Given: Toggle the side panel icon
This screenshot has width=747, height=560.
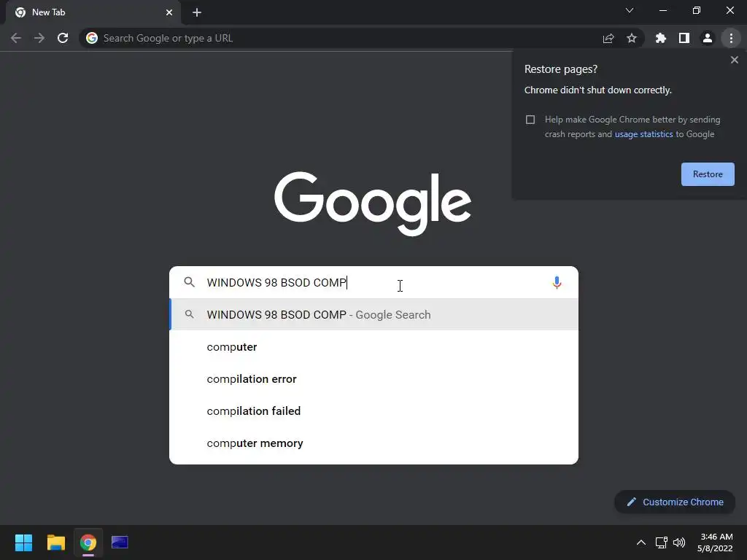Looking at the screenshot, I should click(684, 38).
